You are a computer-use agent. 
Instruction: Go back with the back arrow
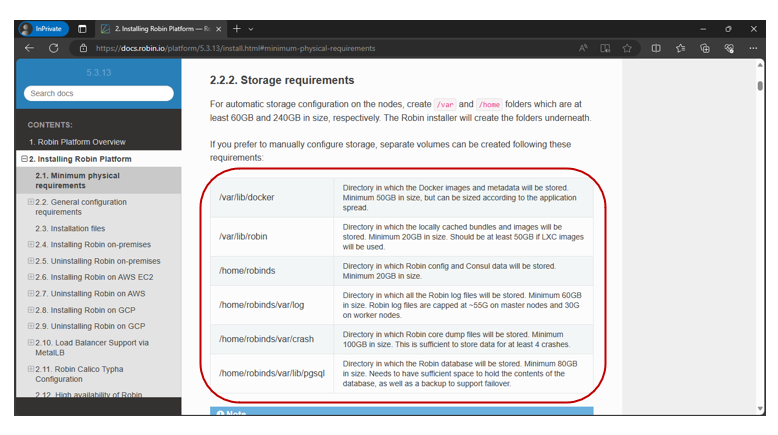pos(29,48)
